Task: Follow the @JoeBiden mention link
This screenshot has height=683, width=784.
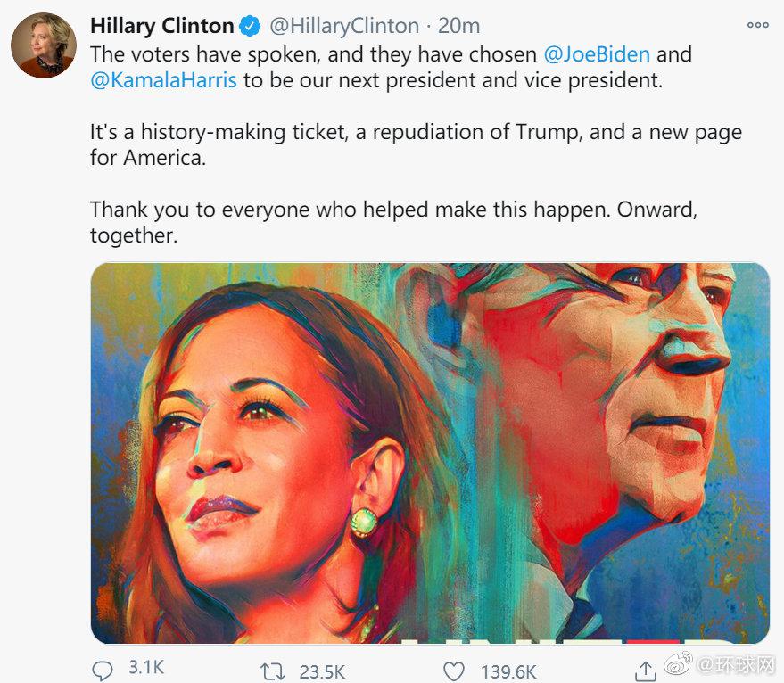Action: pyautogui.click(x=596, y=53)
